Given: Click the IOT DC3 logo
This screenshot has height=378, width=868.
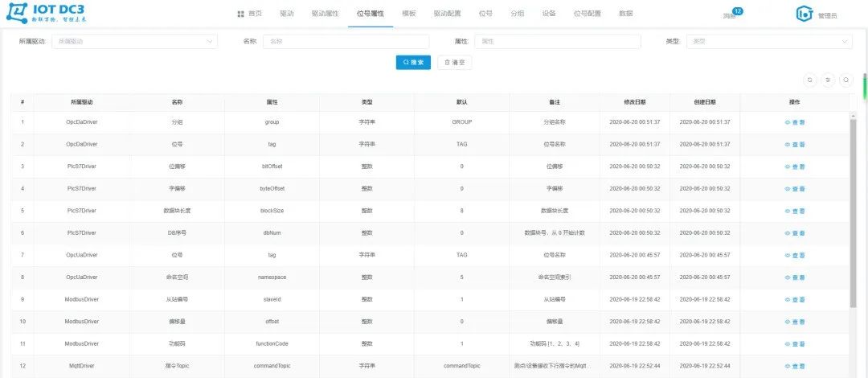Looking at the screenshot, I should [x=46, y=13].
